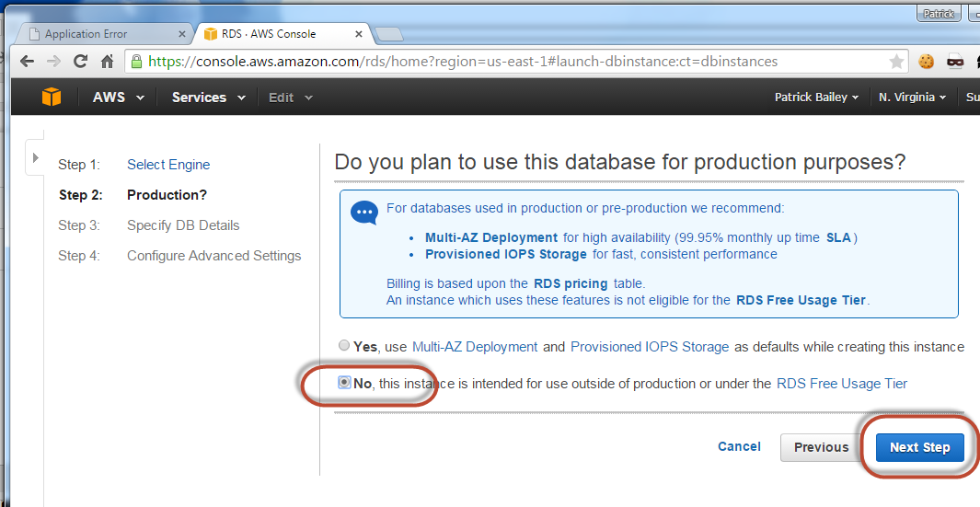Image resolution: width=980 pixels, height=507 pixels.
Task: Close the RDS AWS Console tab
Action: click(x=359, y=34)
